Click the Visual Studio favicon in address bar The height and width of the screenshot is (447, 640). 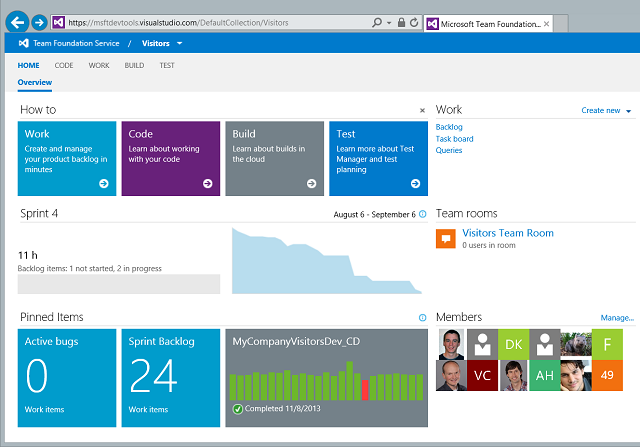pyautogui.click(x=59, y=22)
